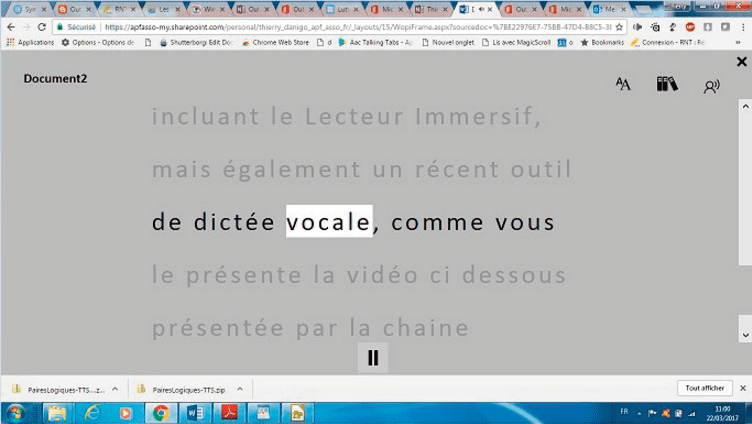
Task: Bookmark this page with the star icon
Action: click(x=620, y=27)
